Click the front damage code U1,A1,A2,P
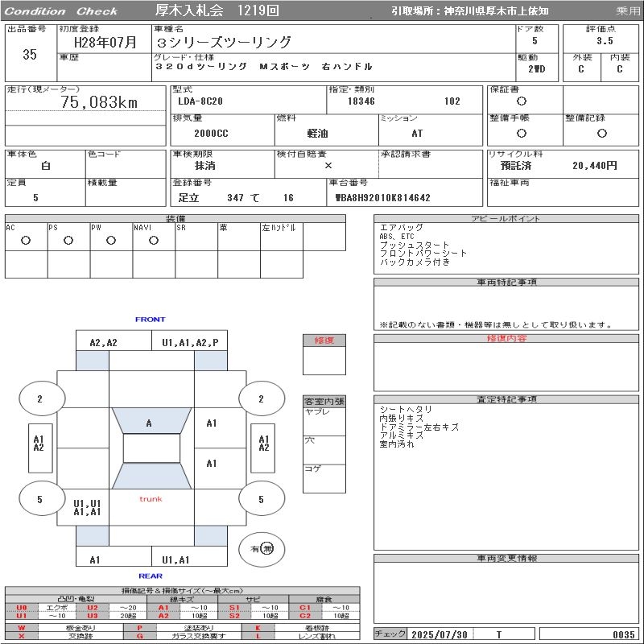Screen dimensions: 644x644 point(190,343)
